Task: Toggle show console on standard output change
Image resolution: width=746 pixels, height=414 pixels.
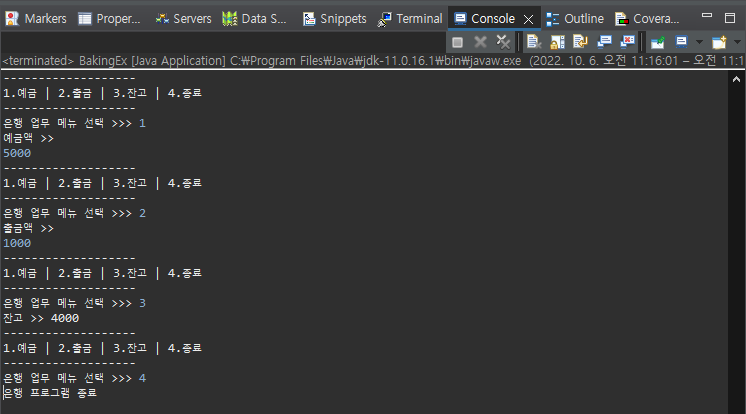Action: click(604, 42)
